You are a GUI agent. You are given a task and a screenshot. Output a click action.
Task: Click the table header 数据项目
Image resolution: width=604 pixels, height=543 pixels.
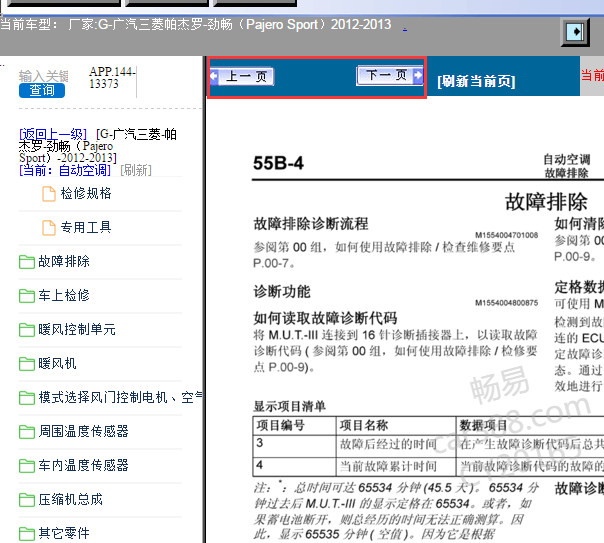pos(483,425)
